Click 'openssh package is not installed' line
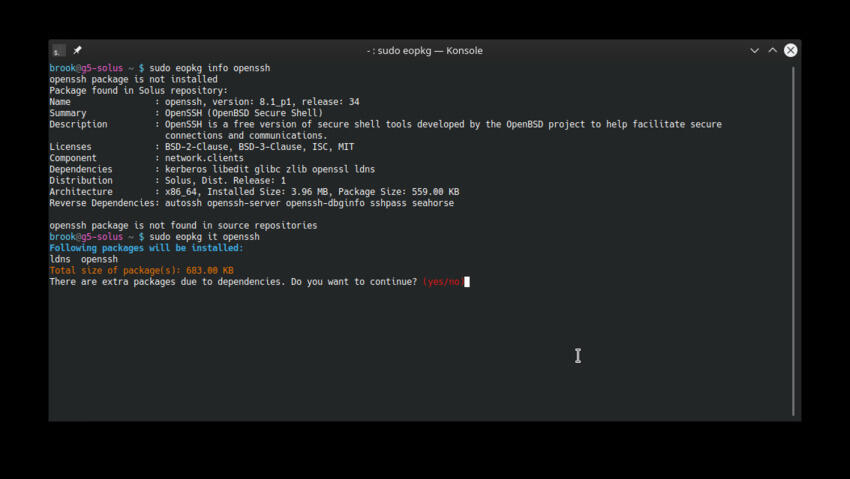Viewport: 850px width, 479px height. pos(133,79)
